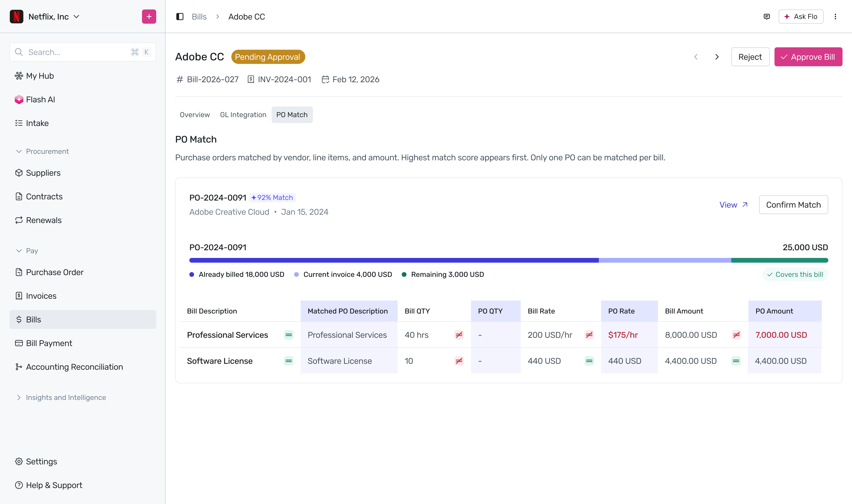Click the 7,000.00 USD PO amount

pos(781,335)
